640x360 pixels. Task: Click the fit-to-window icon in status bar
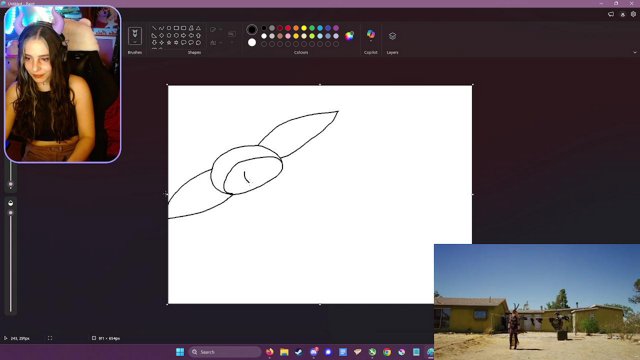pyautogui.click(x=50, y=338)
